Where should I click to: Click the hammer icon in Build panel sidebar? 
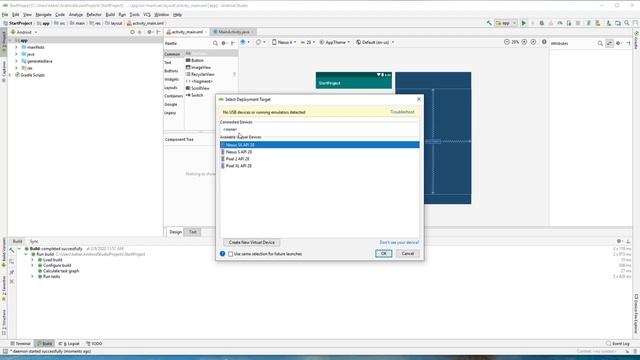tap(12, 250)
